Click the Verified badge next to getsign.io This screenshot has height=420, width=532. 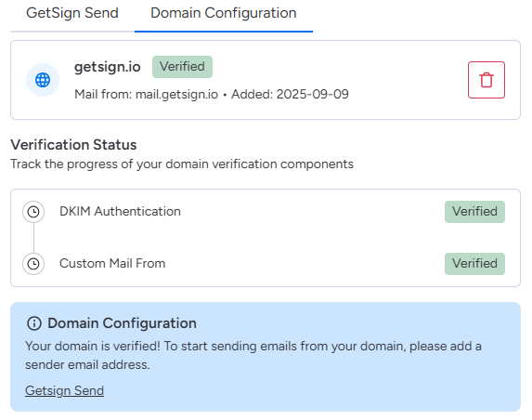[182, 67]
